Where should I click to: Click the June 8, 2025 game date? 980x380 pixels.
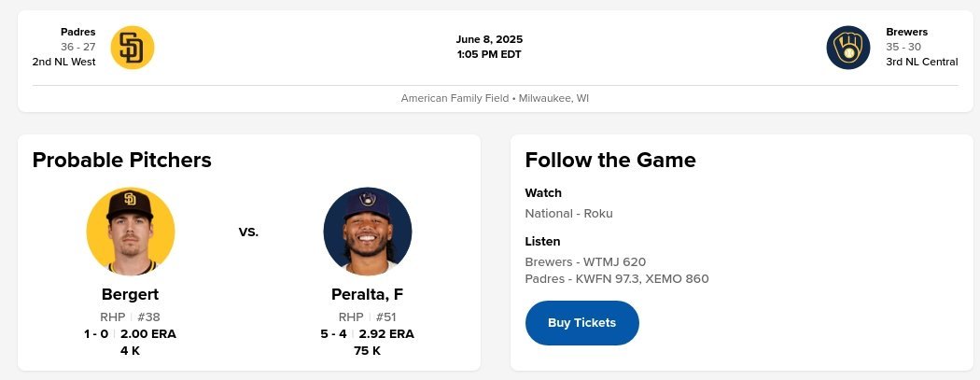[x=489, y=39]
